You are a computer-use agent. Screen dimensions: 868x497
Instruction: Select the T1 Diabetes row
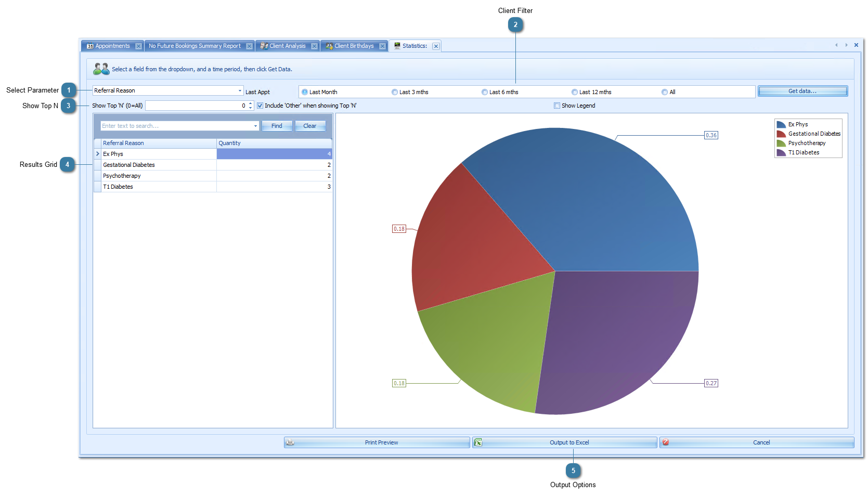213,187
